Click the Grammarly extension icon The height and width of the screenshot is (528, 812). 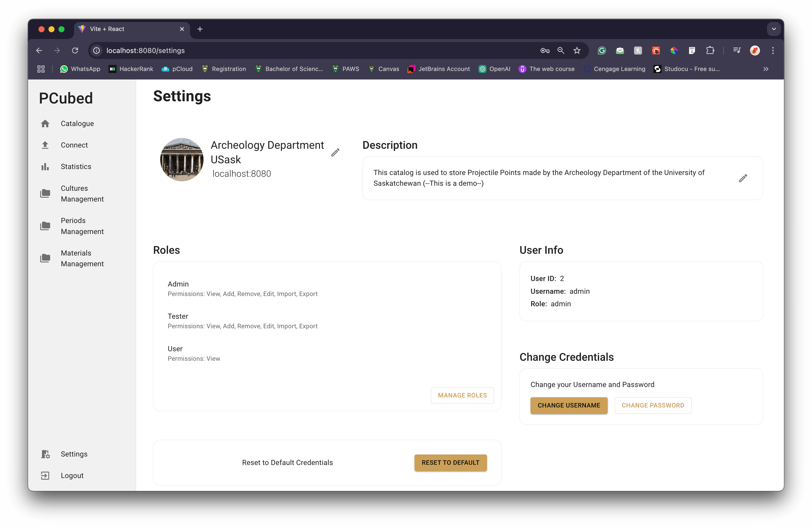[601, 50]
